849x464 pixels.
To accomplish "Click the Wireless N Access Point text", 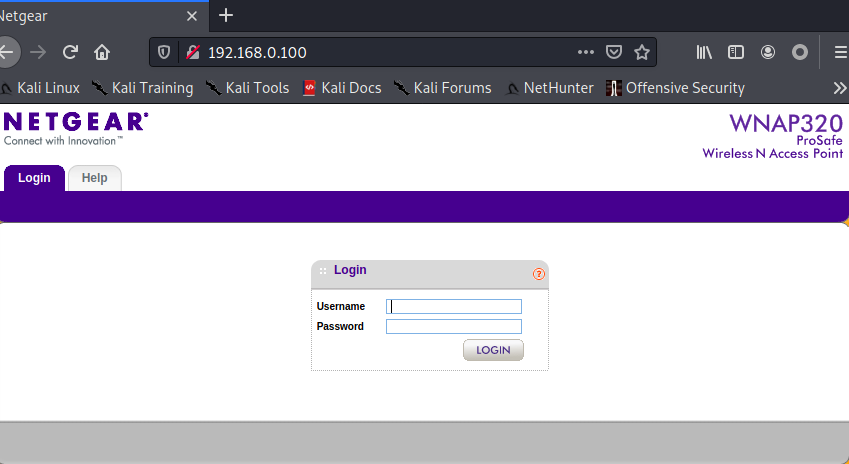I will pyautogui.click(x=773, y=154).
